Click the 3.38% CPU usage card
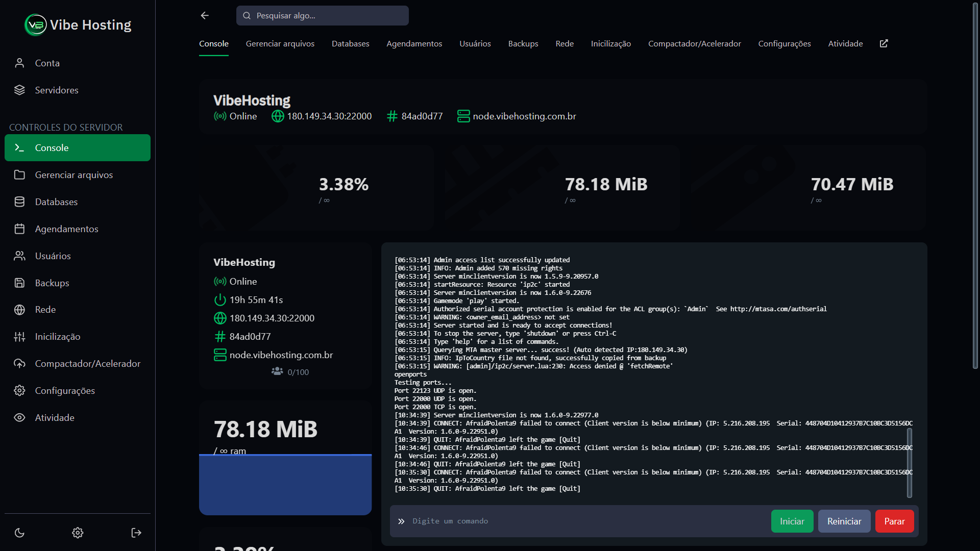The width and height of the screenshot is (980, 551). [x=316, y=188]
